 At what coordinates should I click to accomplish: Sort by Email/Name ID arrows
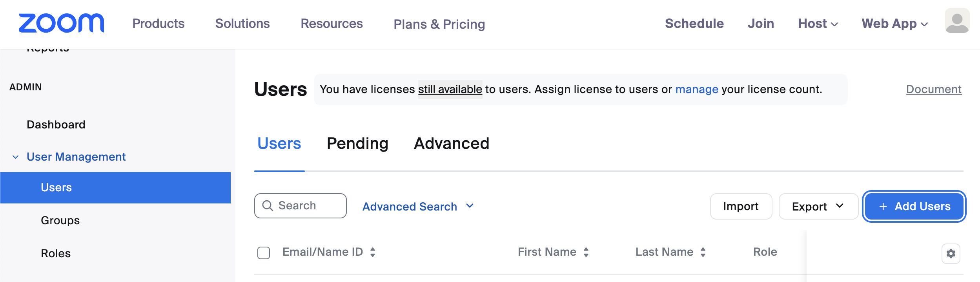[x=373, y=252]
